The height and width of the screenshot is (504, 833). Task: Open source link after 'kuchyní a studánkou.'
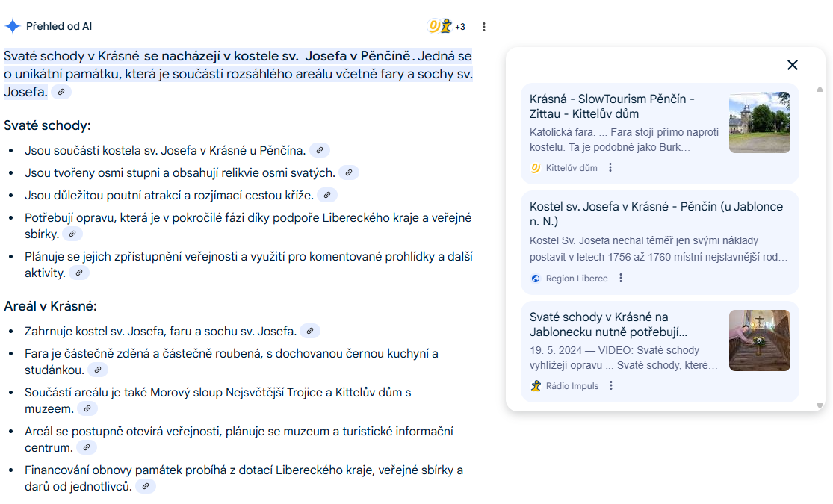click(x=98, y=370)
